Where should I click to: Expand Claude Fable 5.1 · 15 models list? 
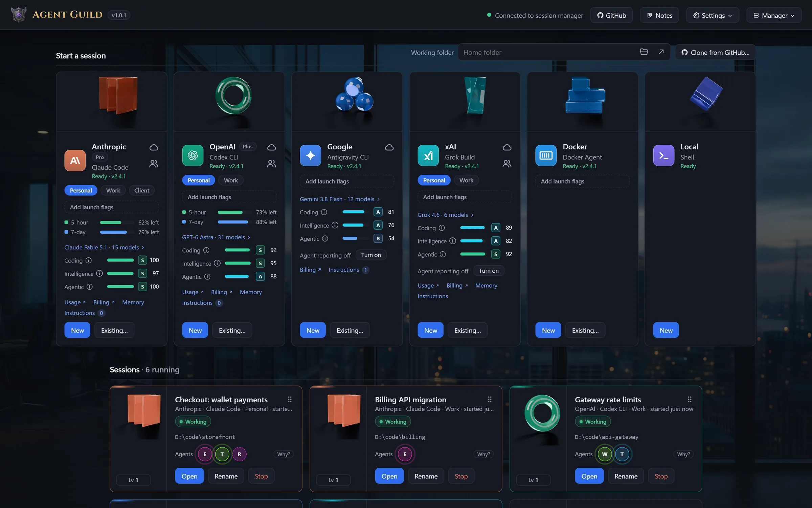[x=104, y=247]
